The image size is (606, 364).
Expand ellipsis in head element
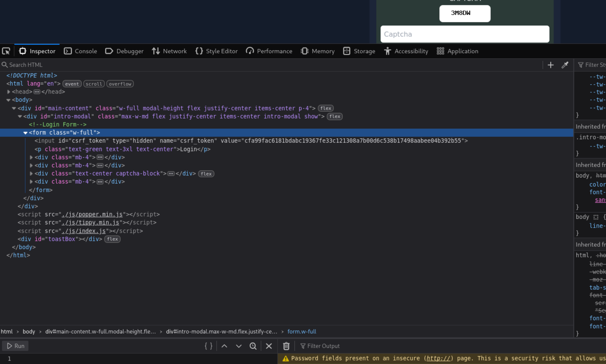point(37,92)
